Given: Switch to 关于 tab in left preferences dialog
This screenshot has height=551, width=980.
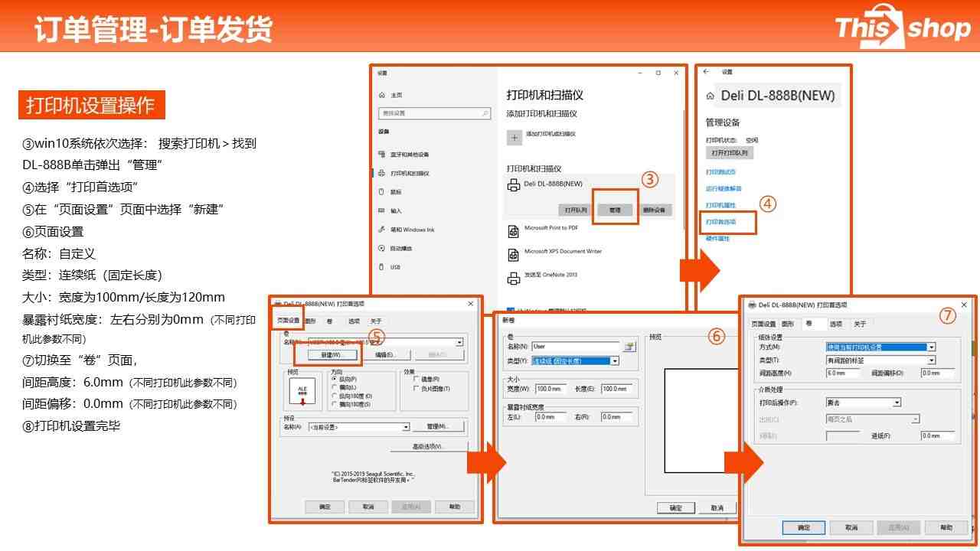Looking at the screenshot, I should pyautogui.click(x=376, y=321).
